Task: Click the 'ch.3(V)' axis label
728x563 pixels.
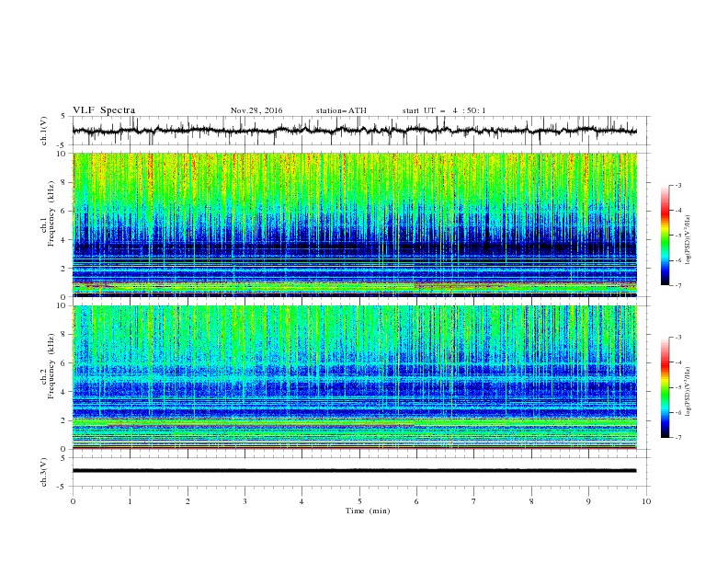Action: [44, 472]
